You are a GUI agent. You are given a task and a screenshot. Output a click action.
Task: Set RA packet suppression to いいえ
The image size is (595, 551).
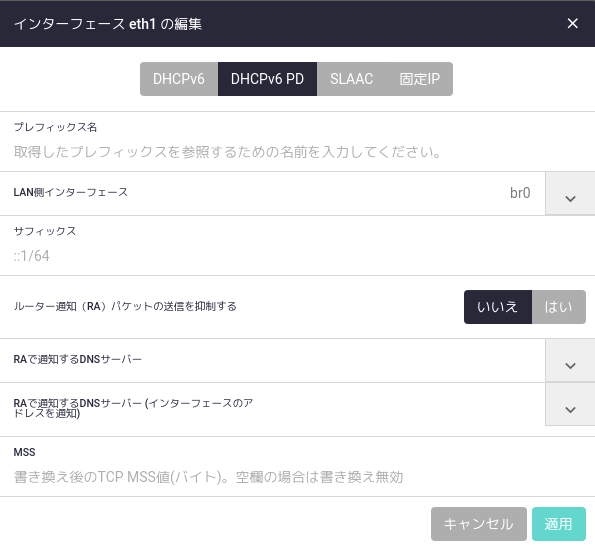coord(498,307)
